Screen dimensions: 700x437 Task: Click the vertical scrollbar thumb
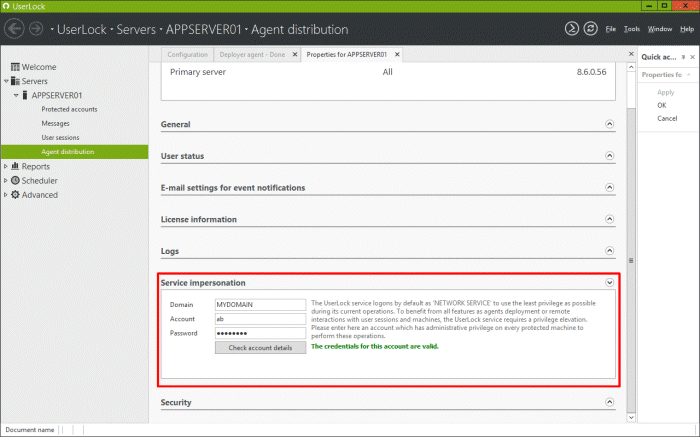pyautogui.click(x=631, y=260)
